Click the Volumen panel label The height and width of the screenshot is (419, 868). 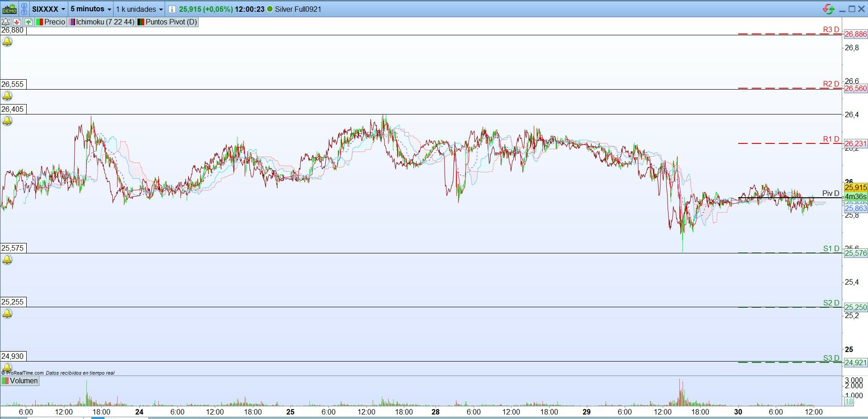(x=20, y=381)
